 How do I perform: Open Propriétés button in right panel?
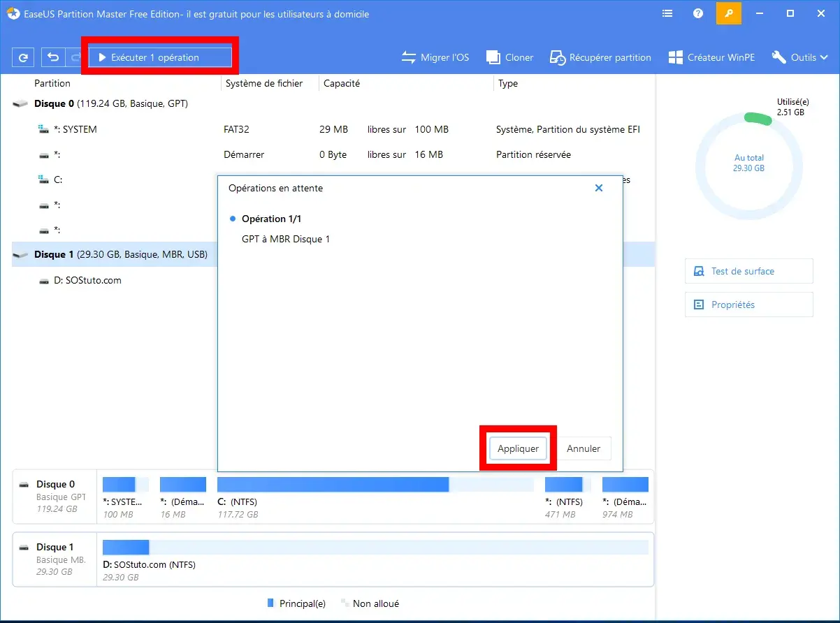[x=749, y=305]
